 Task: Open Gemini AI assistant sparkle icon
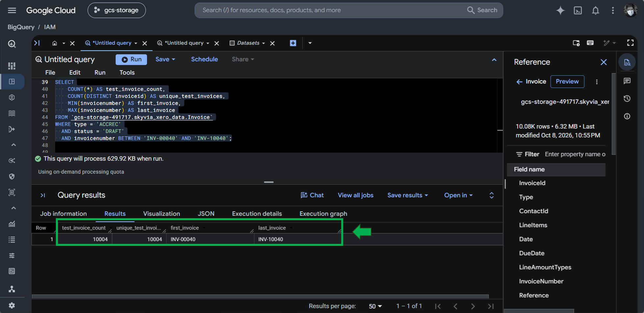(x=560, y=10)
